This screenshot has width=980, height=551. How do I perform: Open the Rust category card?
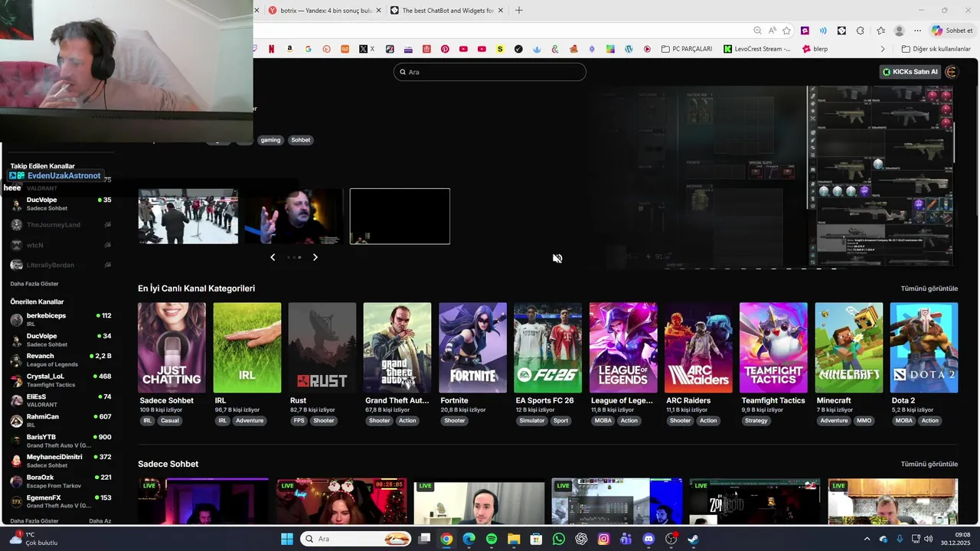322,347
